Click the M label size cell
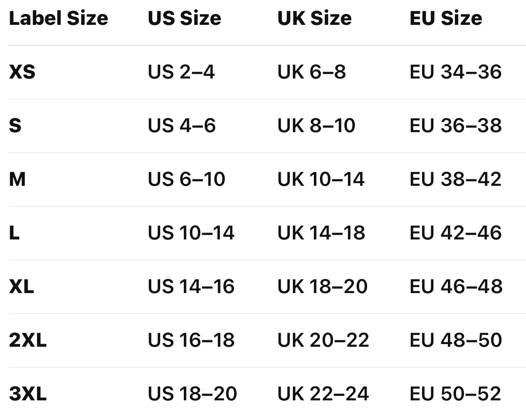Screen dimensions: 526x420 (17, 179)
